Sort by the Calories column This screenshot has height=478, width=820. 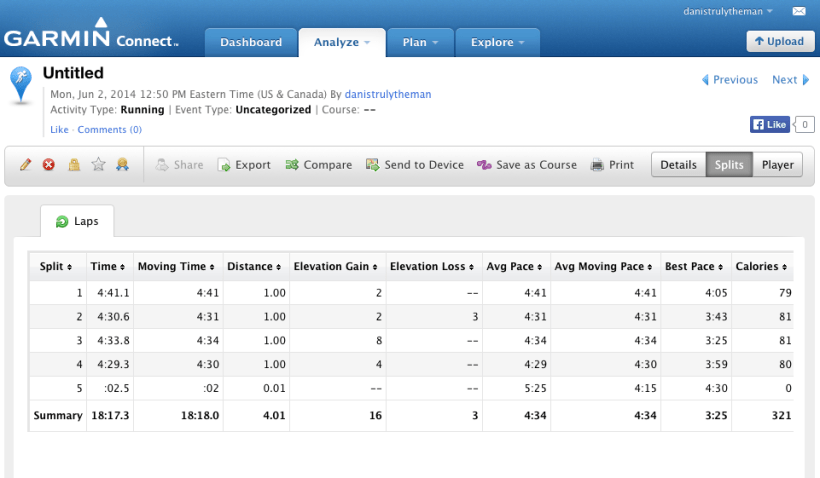761,266
